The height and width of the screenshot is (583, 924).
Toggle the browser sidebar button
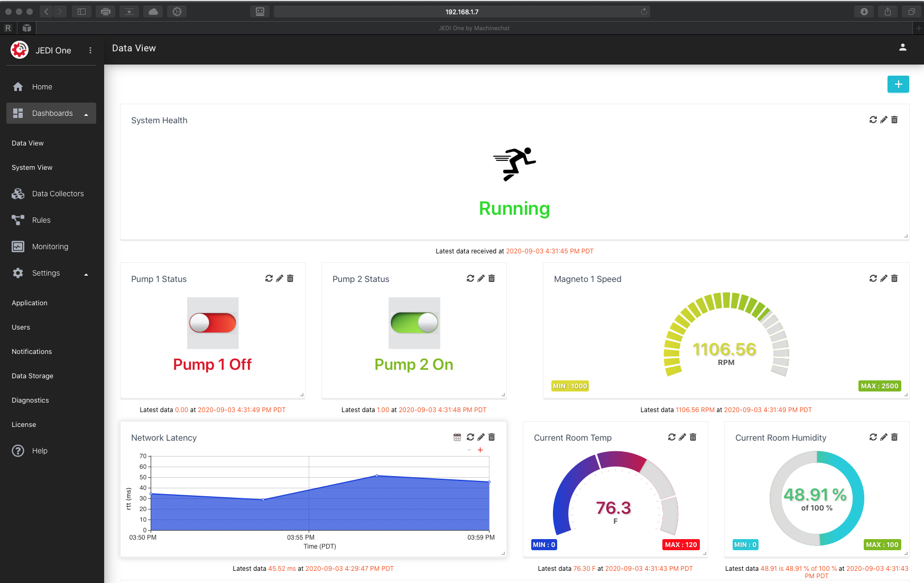click(x=81, y=12)
